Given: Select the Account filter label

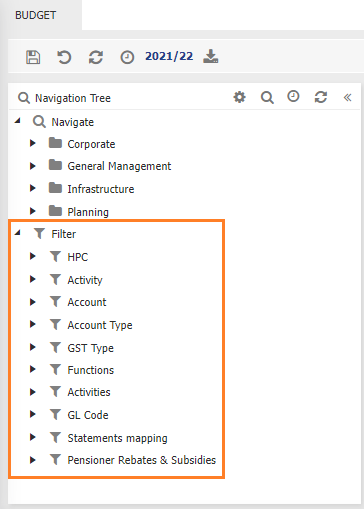Looking at the screenshot, I should (x=87, y=302).
